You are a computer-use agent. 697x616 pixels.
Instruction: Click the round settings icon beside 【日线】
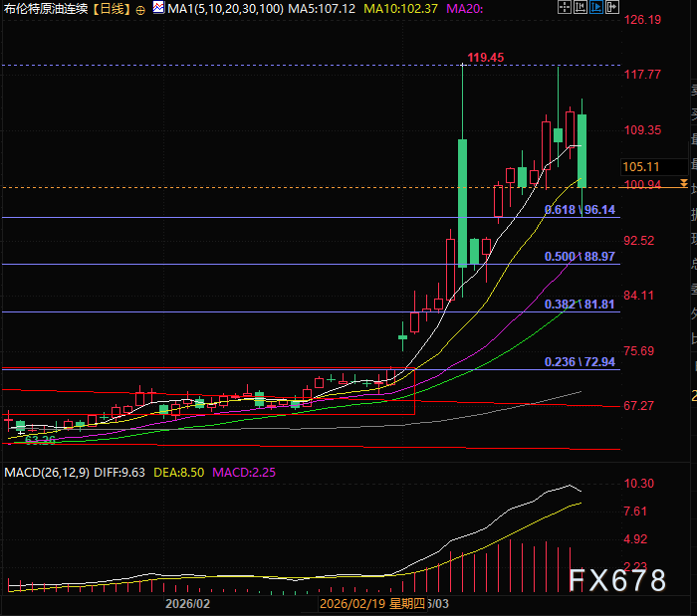pyautogui.click(x=139, y=9)
